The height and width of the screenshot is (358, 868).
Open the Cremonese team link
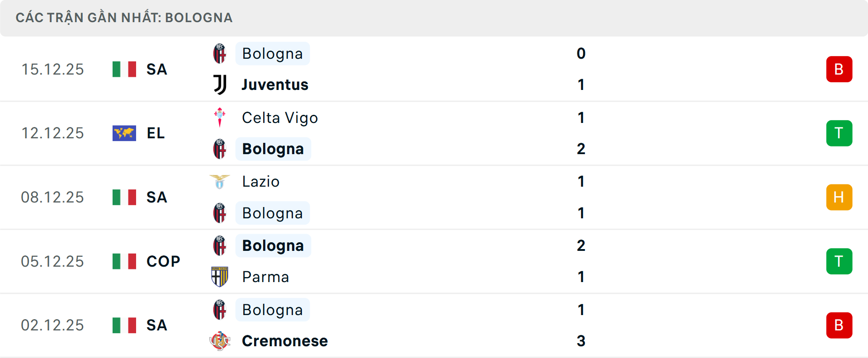click(x=285, y=341)
